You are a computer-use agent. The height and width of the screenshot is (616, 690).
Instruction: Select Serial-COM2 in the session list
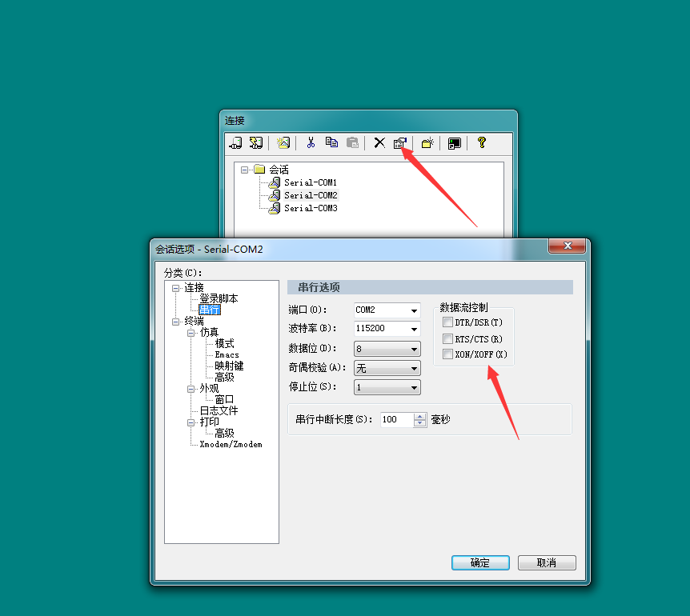(311, 195)
